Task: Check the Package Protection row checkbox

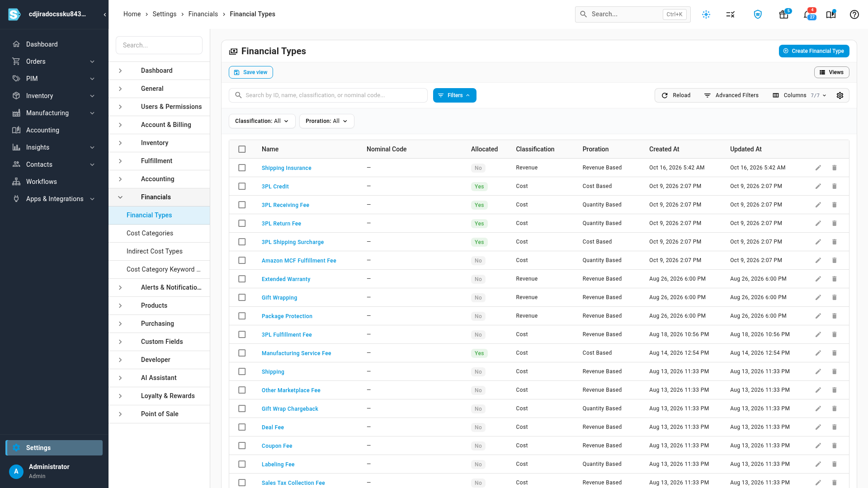Action: tap(242, 316)
